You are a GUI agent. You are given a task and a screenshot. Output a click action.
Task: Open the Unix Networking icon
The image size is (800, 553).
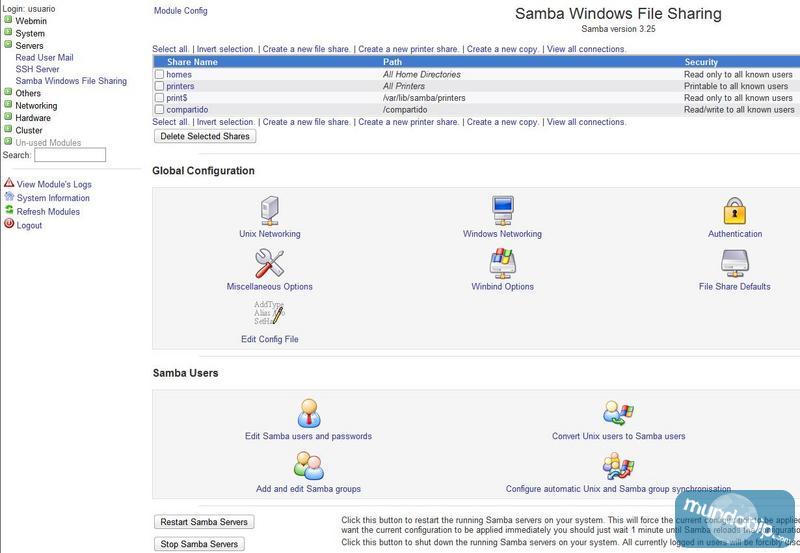tap(269, 211)
